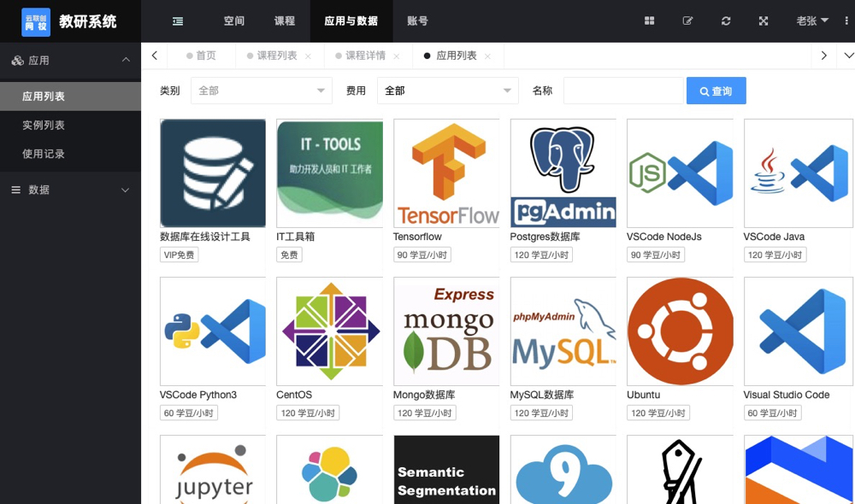The image size is (855, 504).
Task: Open the grid apps icon in header
Action: pos(649,21)
